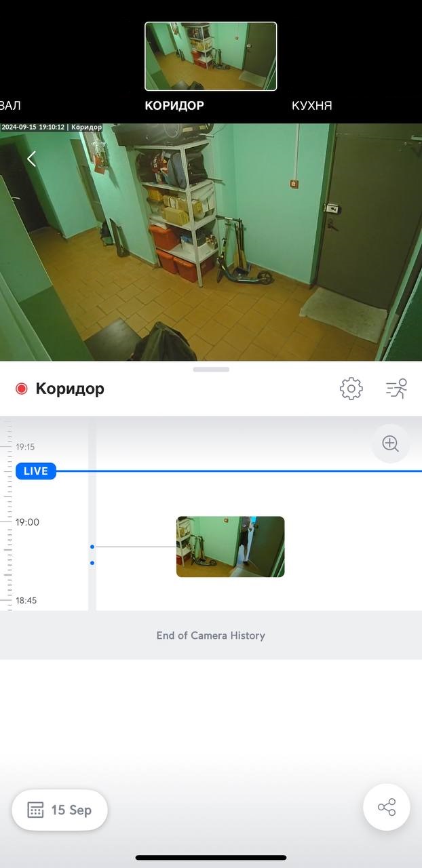Tap the Коридор camera title

70,389
